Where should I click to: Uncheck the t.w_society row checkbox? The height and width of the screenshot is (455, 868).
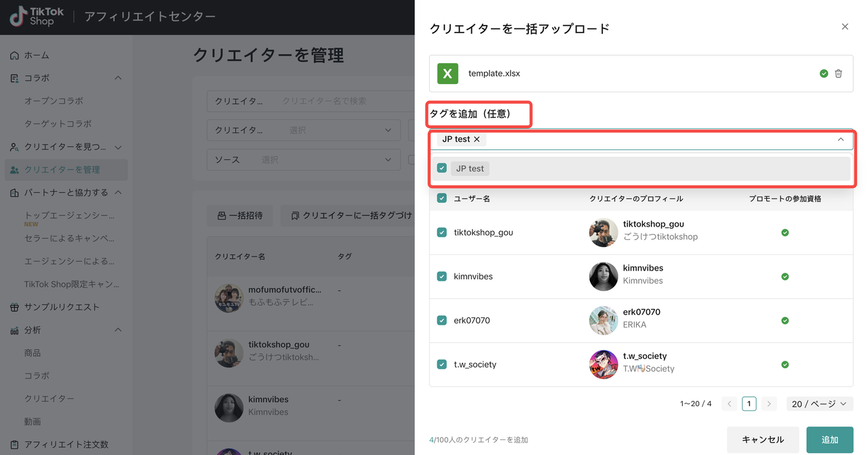coord(442,364)
